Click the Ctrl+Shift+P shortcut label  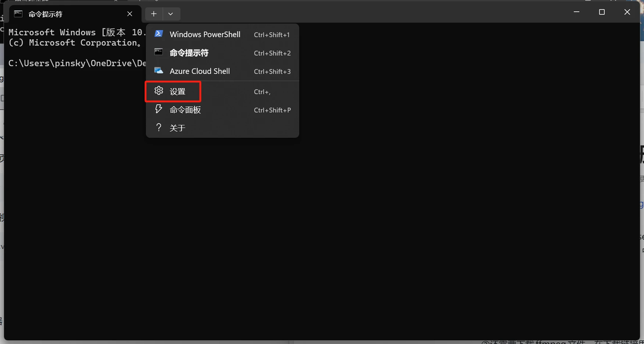pos(272,110)
